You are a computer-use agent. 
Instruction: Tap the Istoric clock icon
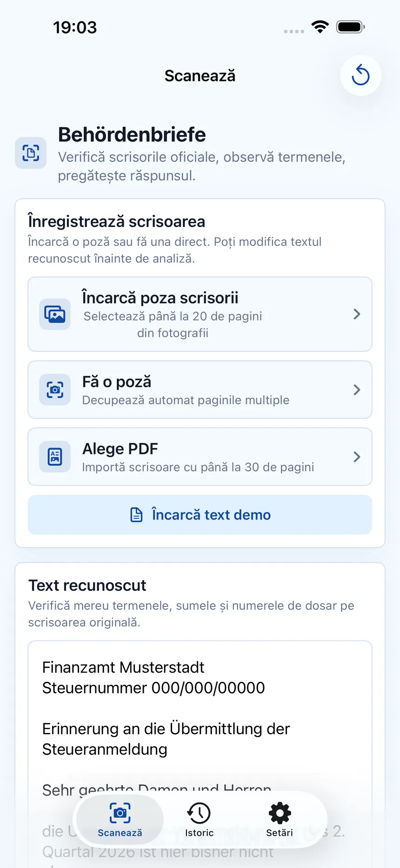coord(199,813)
